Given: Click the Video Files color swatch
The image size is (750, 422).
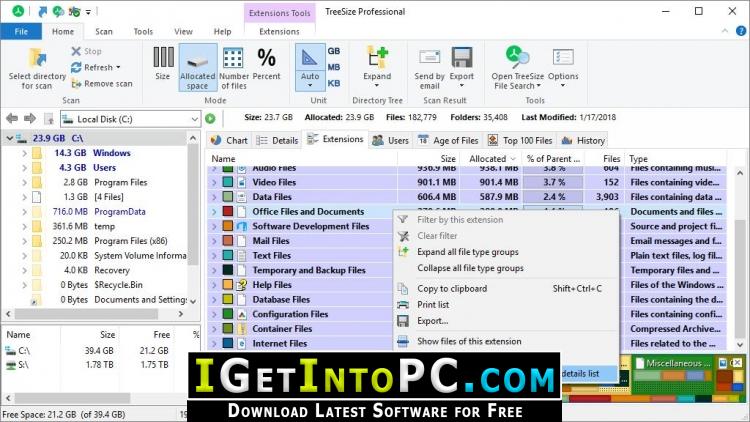Looking at the screenshot, I should click(228, 182).
